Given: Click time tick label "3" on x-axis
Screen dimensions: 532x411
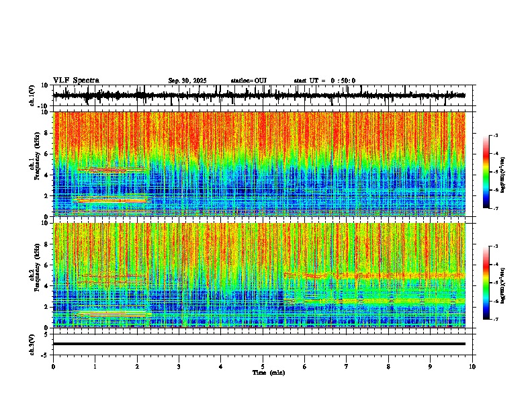Looking at the screenshot, I should tap(179, 367).
